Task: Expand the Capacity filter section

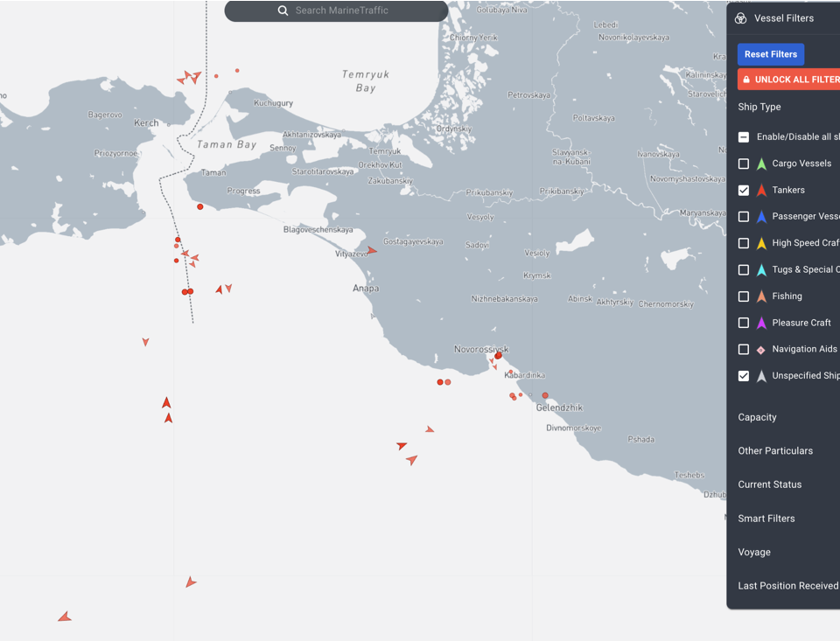Action: pos(758,417)
